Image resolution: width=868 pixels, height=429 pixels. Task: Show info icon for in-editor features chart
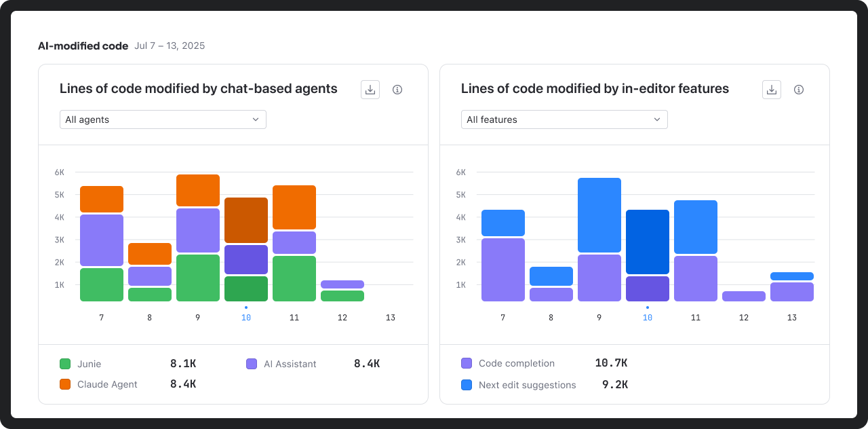coord(799,90)
